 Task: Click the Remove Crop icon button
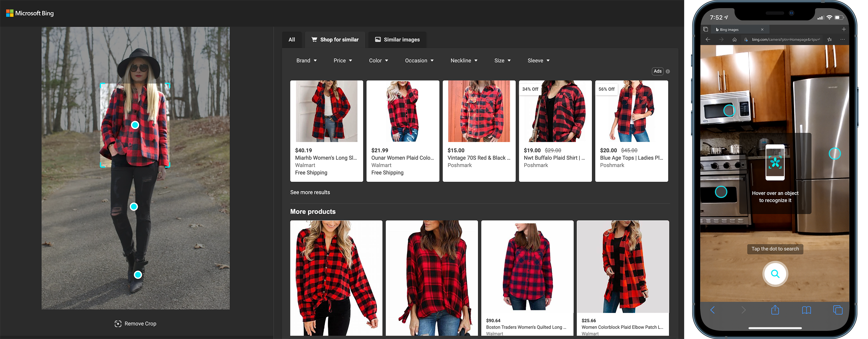118,323
